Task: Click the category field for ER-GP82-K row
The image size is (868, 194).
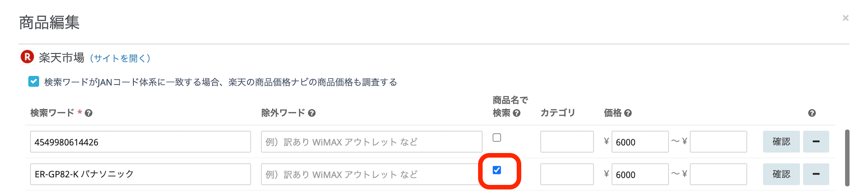Action: pos(567,174)
